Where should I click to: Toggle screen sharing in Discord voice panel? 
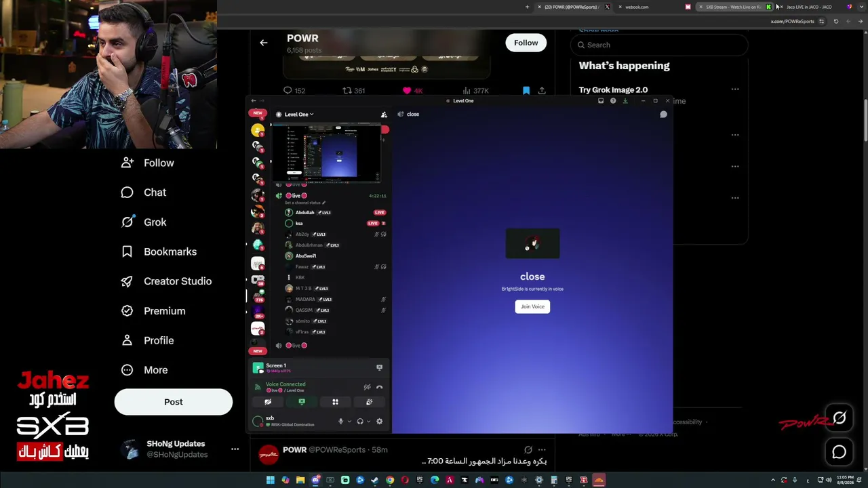click(x=302, y=402)
